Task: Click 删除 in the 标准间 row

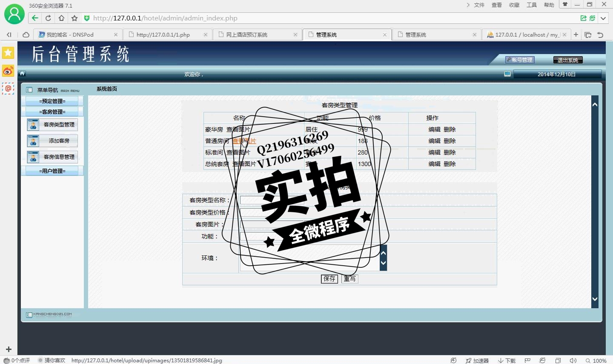Action: (450, 152)
